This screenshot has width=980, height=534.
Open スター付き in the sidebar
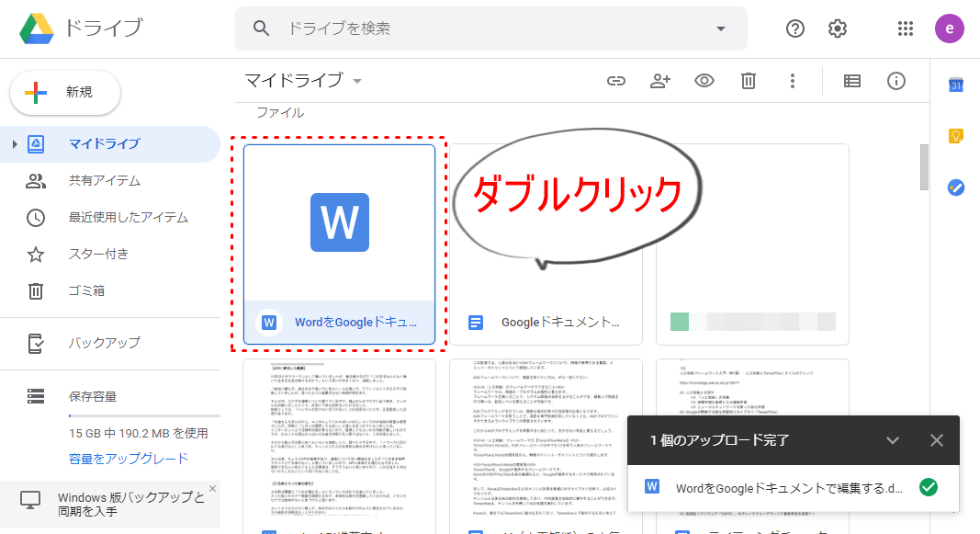pyautogui.click(x=98, y=255)
